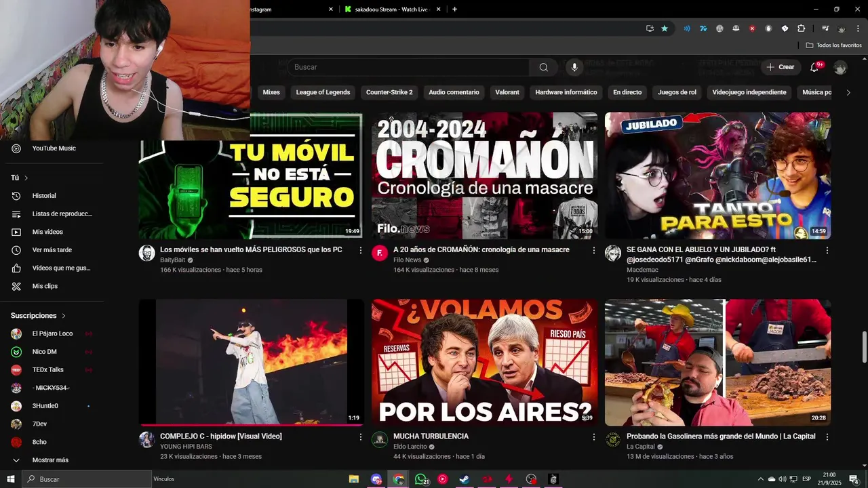Viewport: 868px width, 488px height.
Task: Click the Windows taskbar Buscar box
Action: 87,479
